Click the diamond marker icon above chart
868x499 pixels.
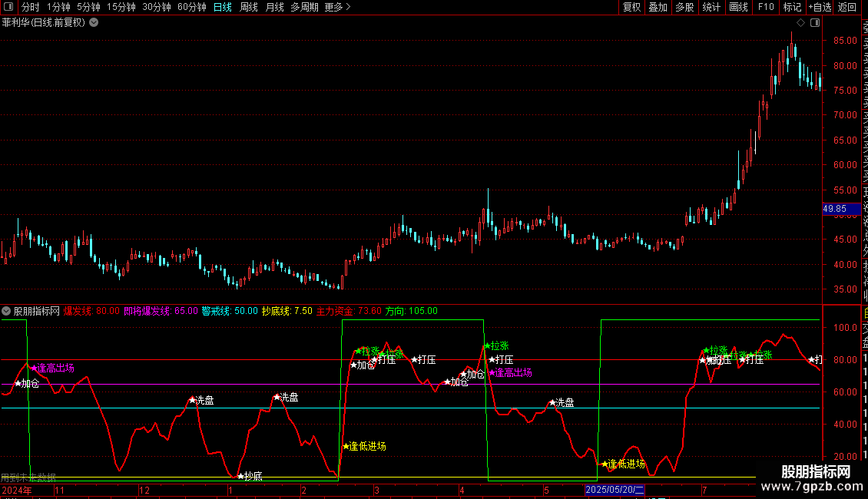[x=800, y=22]
